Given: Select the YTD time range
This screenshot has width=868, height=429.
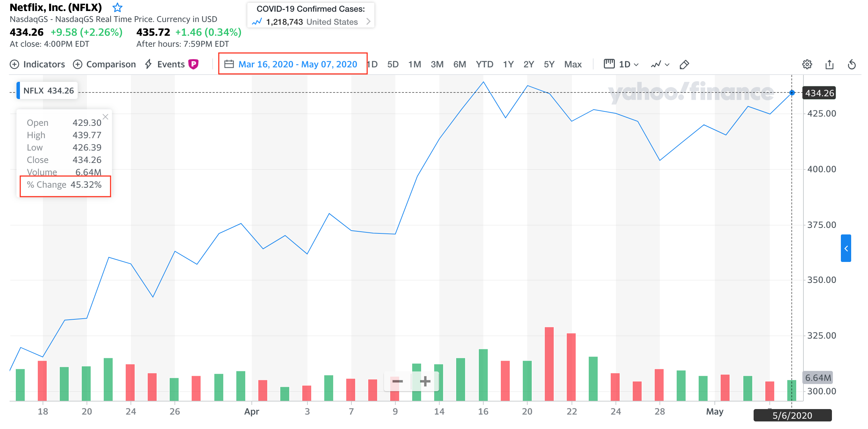Looking at the screenshot, I should [x=484, y=64].
